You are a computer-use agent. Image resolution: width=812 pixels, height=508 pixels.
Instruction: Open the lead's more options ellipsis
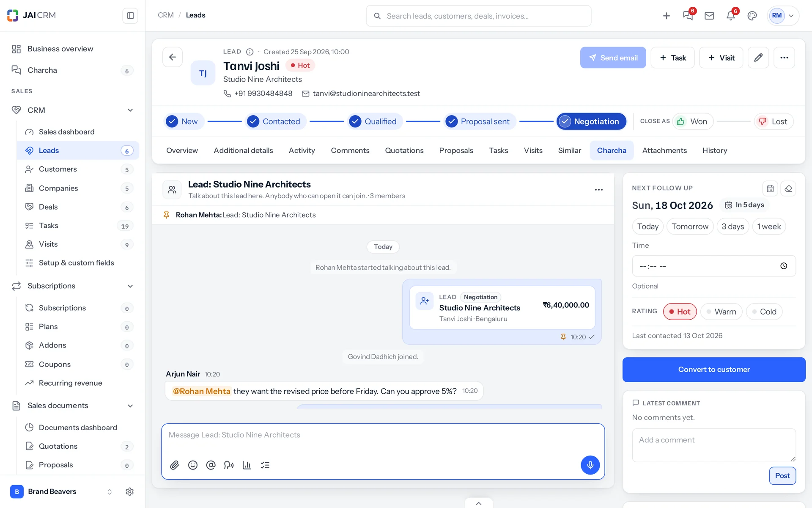784,58
